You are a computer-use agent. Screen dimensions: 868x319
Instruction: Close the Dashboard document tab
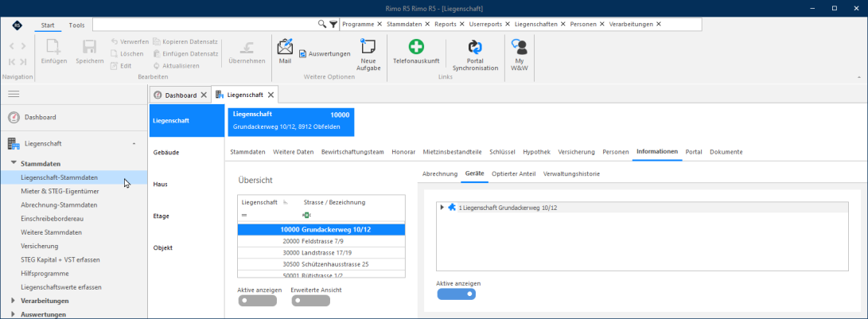[x=204, y=95]
